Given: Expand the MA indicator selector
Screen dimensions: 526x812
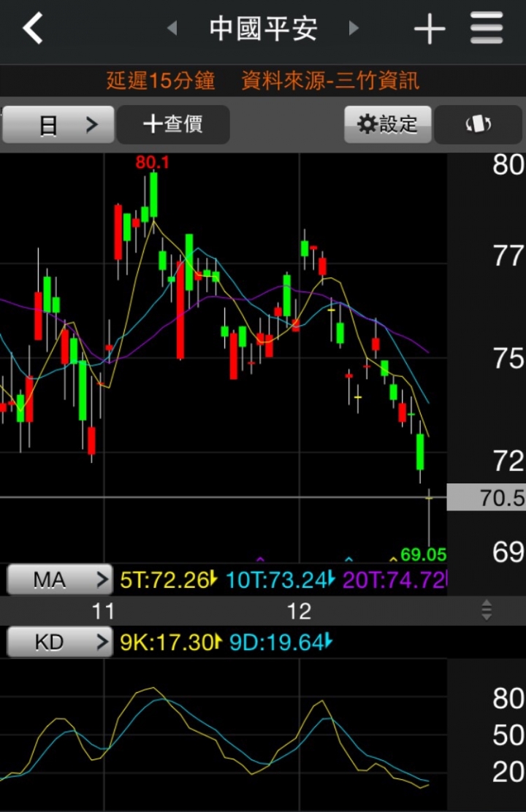Looking at the screenshot, I should 60,580.
